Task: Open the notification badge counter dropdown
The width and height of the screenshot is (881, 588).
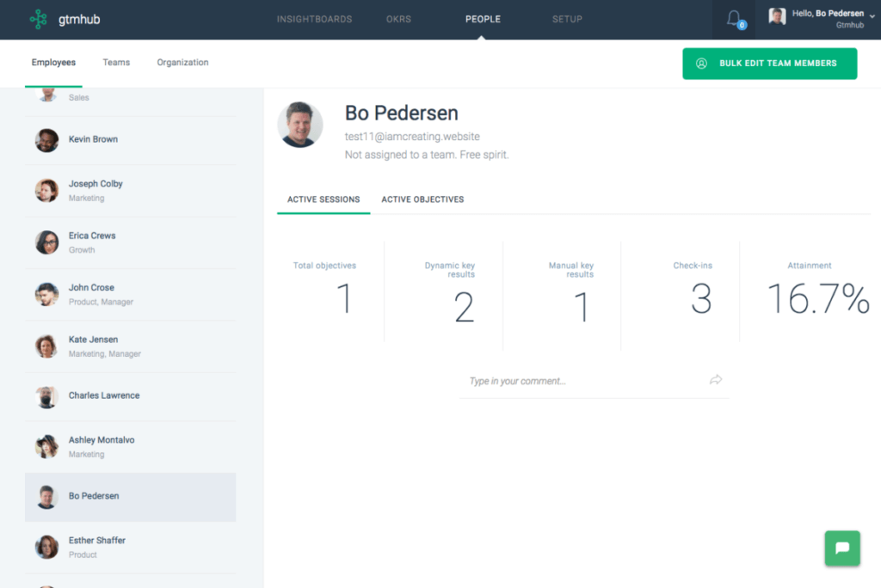Action: pyautogui.click(x=741, y=25)
